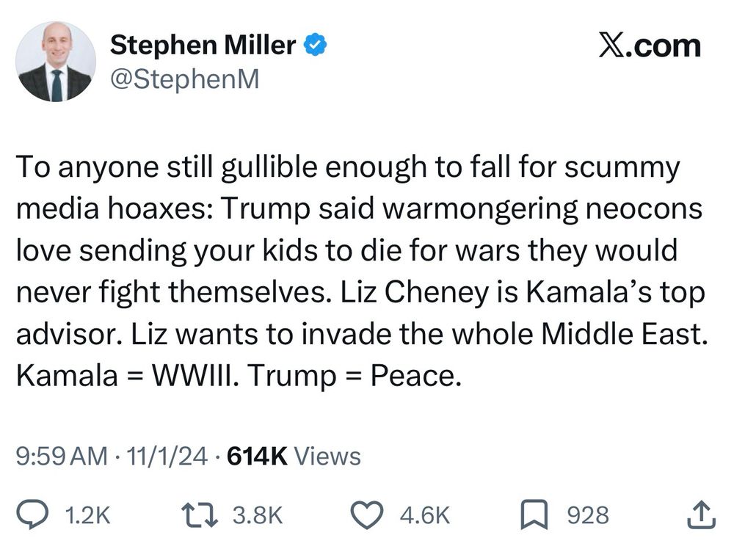Click the blue verified checkmark badge
The width and height of the screenshot is (734, 560).
click(x=316, y=45)
